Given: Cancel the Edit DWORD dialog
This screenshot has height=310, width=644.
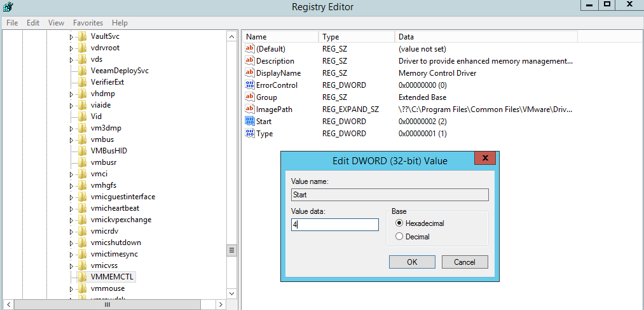Looking at the screenshot, I should point(464,262).
